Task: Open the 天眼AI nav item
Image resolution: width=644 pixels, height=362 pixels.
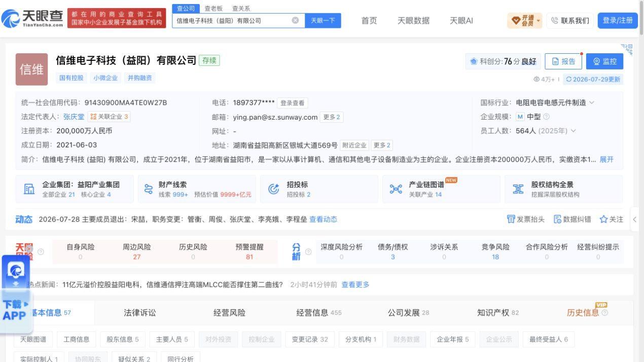Action: [461, 20]
